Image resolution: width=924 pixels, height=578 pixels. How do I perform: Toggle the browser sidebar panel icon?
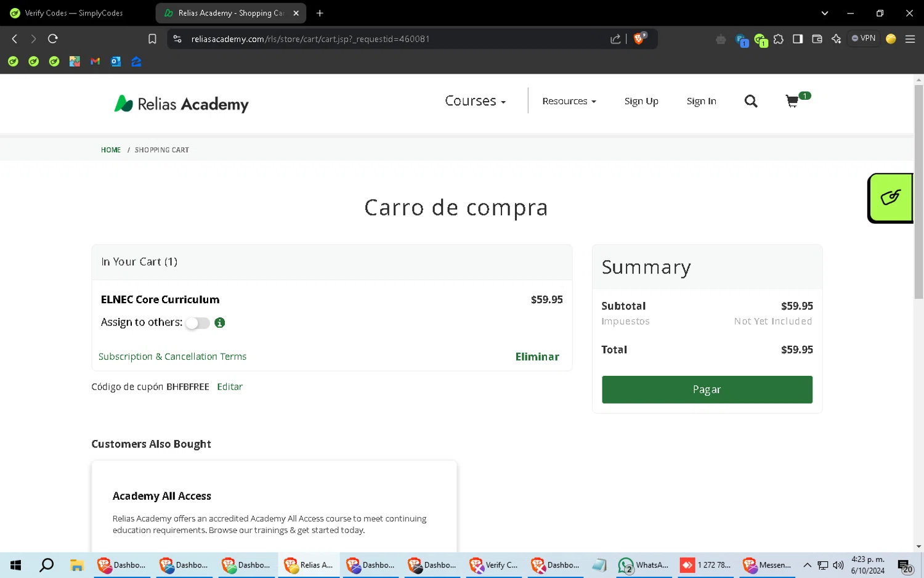coord(798,39)
